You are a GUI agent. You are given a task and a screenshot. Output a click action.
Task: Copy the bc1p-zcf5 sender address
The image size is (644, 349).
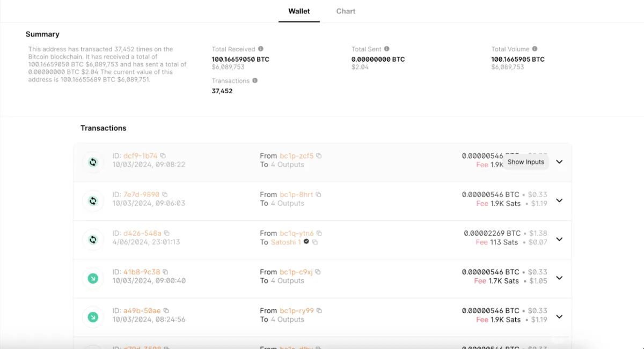(x=319, y=155)
